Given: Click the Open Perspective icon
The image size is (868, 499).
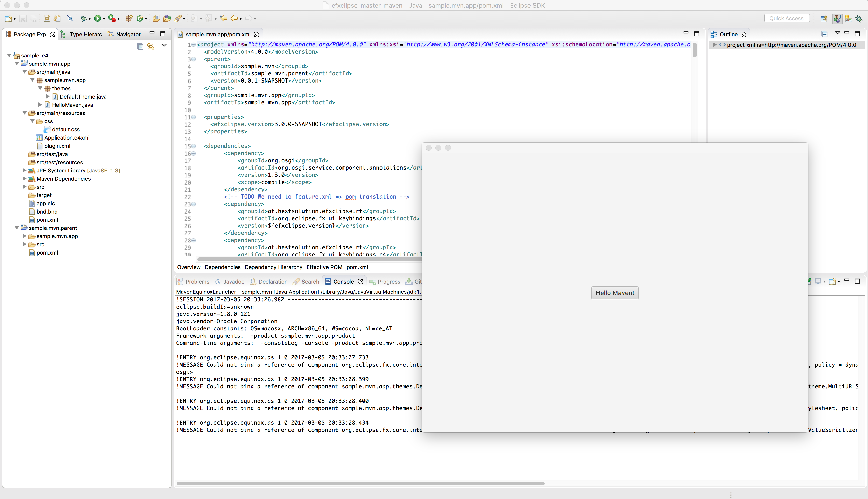Looking at the screenshot, I should [x=824, y=19].
